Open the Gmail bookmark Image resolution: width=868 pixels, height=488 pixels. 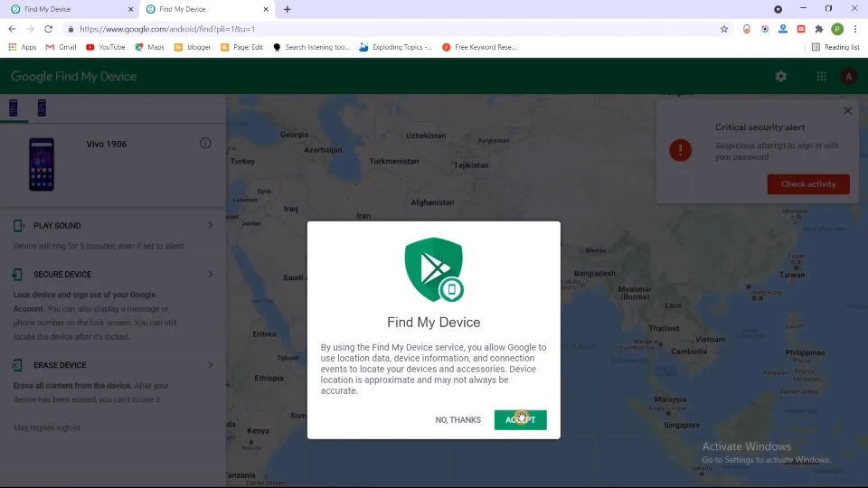click(61, 47)
